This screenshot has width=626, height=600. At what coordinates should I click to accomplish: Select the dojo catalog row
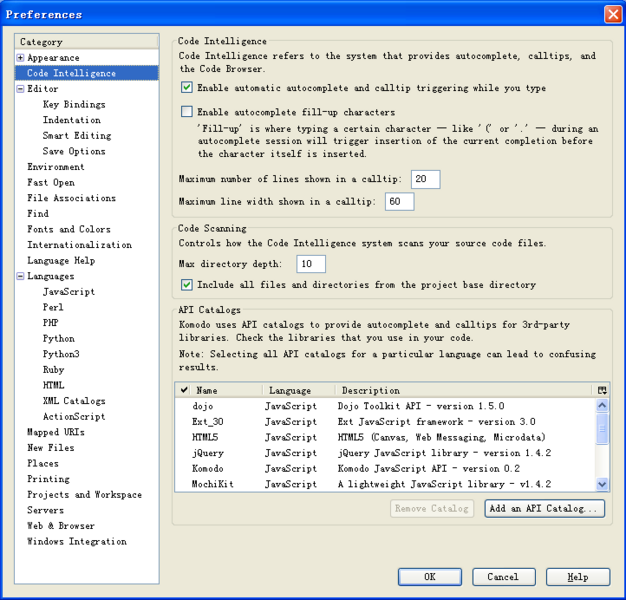point(385,406)
